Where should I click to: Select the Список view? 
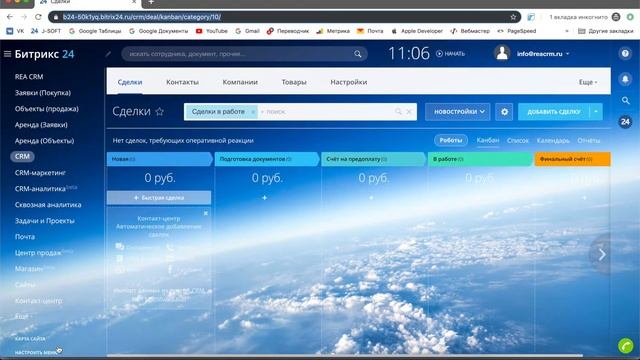point(518,140)
